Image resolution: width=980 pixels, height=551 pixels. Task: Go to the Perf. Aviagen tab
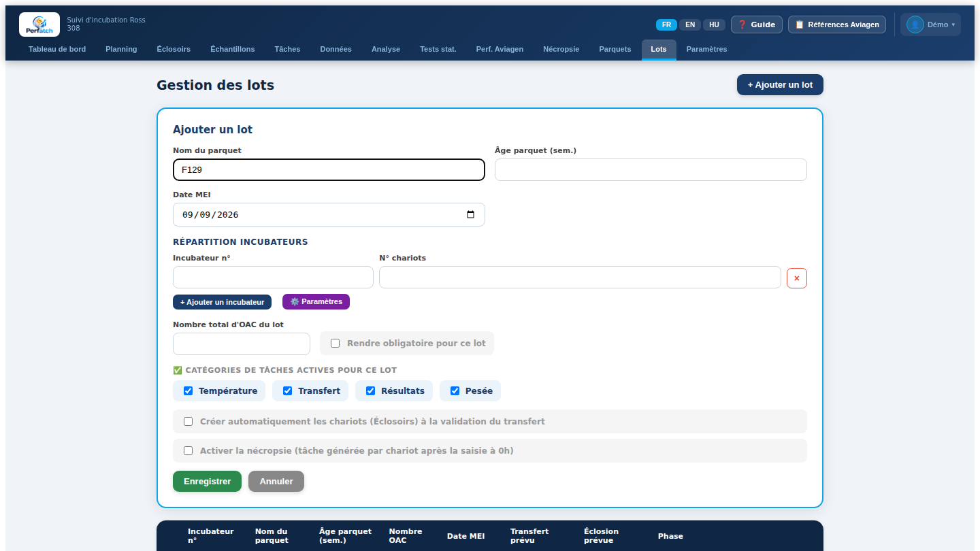click(500, 49)
